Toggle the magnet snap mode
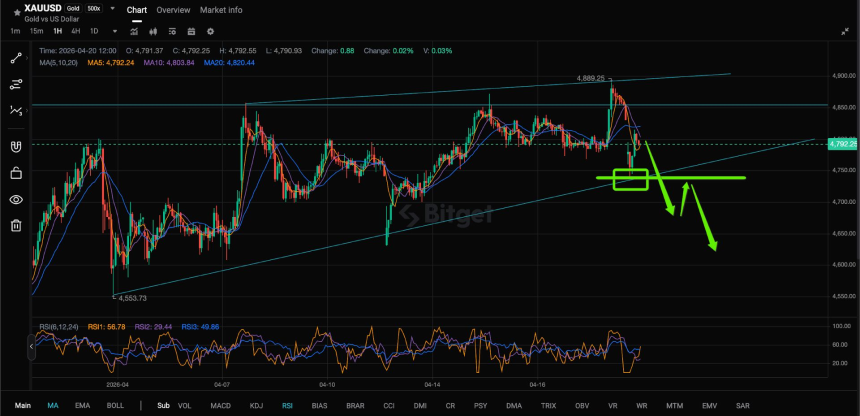Viewport: 860px width, 416px height. point(16,147)
